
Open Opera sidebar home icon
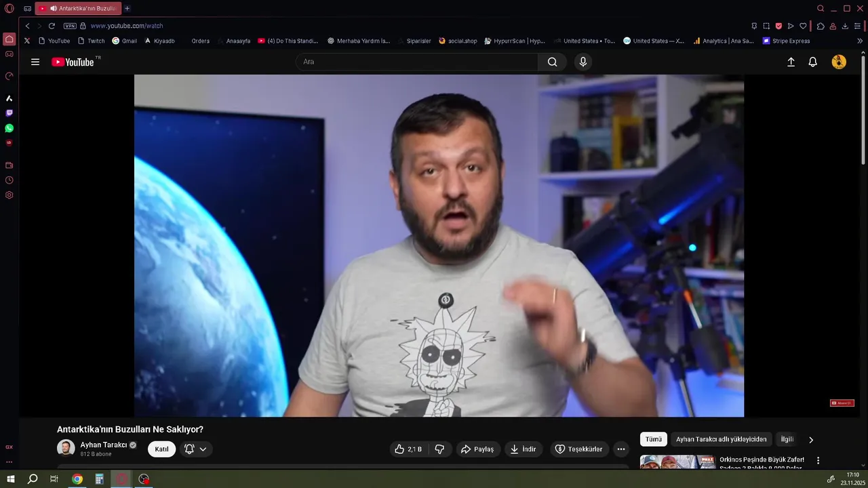tap(9, 39)
